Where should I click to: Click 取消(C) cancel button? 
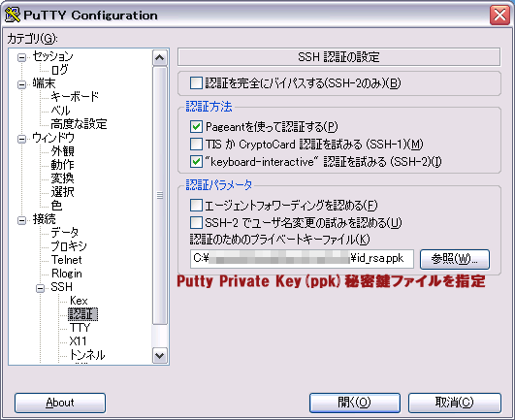[455, 403]
